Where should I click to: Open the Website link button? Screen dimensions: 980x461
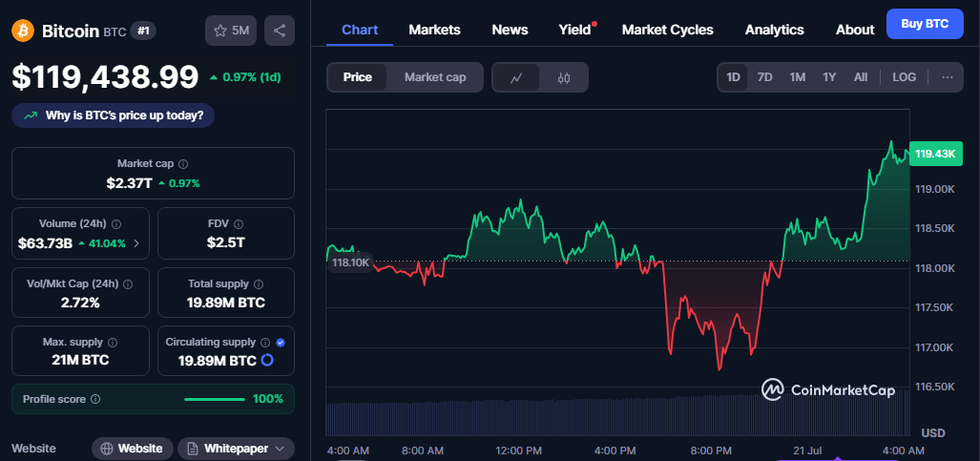[133, 449]
